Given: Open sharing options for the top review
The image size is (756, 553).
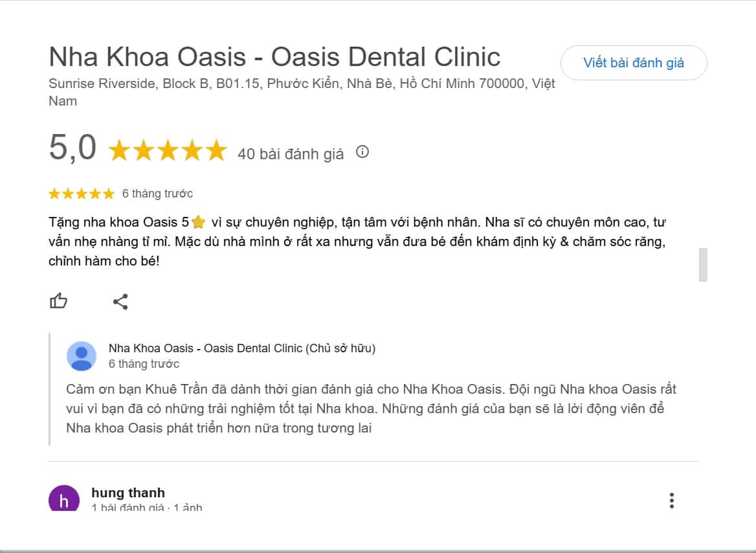Looking at the screenshot, I should [120, 300].
